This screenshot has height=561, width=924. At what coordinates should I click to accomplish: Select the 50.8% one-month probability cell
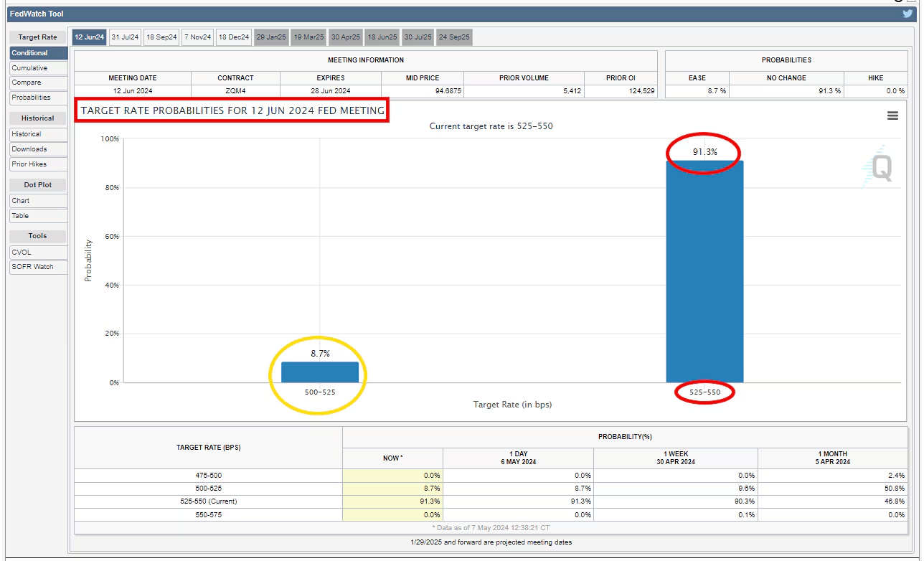tap(832, 489)
